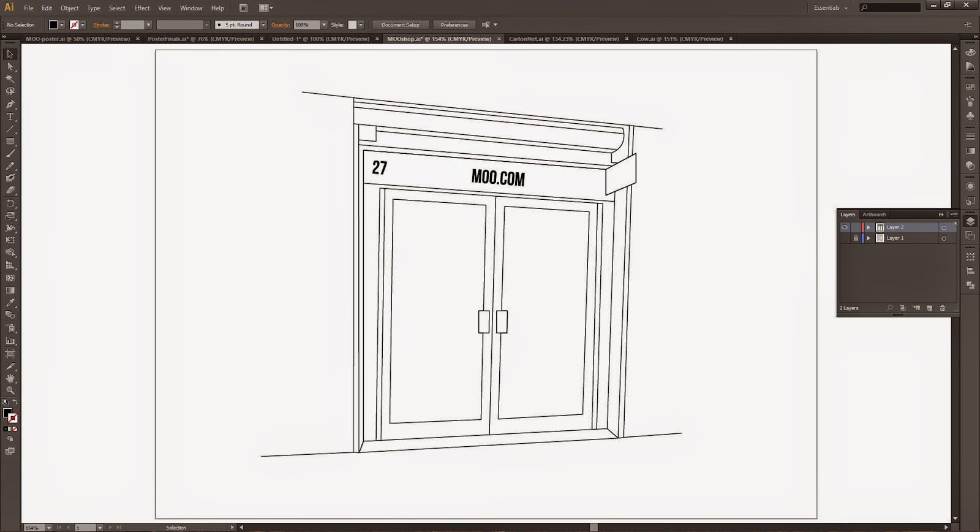Image resolution: width=980 pixels, height=532 pixels.
Task: Open the Opacity panel link
Action: click(281, 25)
